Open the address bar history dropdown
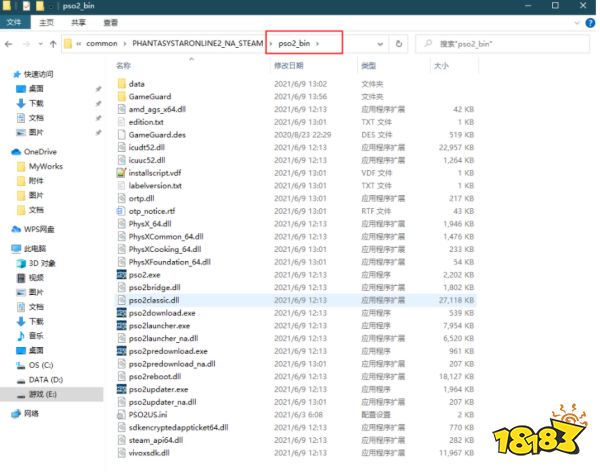Screen dimensions: 600x472 tap(380, 44)
